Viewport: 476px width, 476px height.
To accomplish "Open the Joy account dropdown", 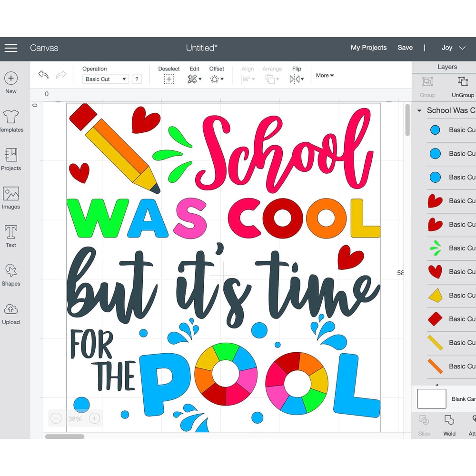I will [x=452, y=48].
